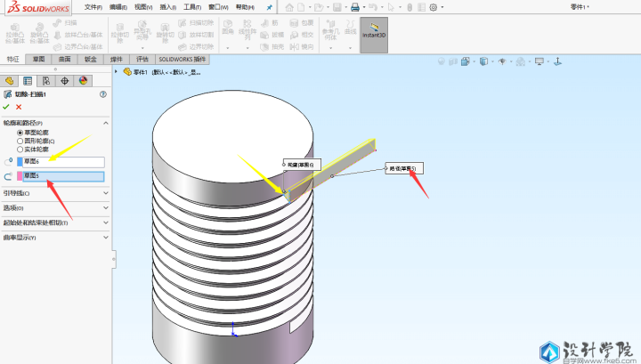Image resolution: width=641 pixels, height=364 pixels.
Task: Open the DisplayManager color-wheel tab
Action: pyautogui.click(x=83, y=80)
